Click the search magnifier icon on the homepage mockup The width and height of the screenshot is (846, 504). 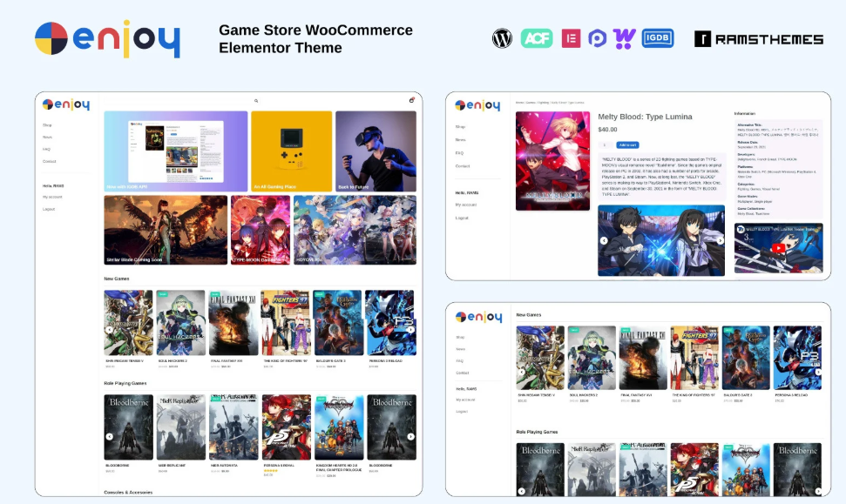point(256,101)
